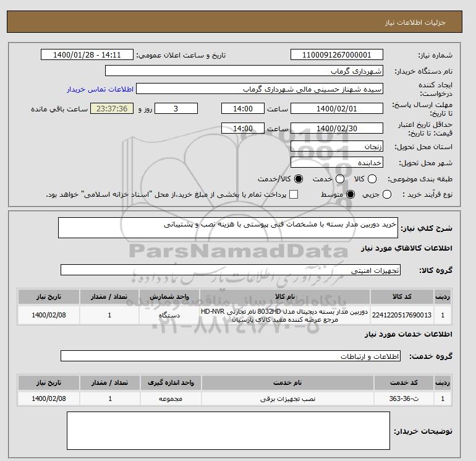Click the goods table need date 1400/02/08
The width and height of the screenshot is (476, 461).
pyautogui.click(x=49, y=315)
